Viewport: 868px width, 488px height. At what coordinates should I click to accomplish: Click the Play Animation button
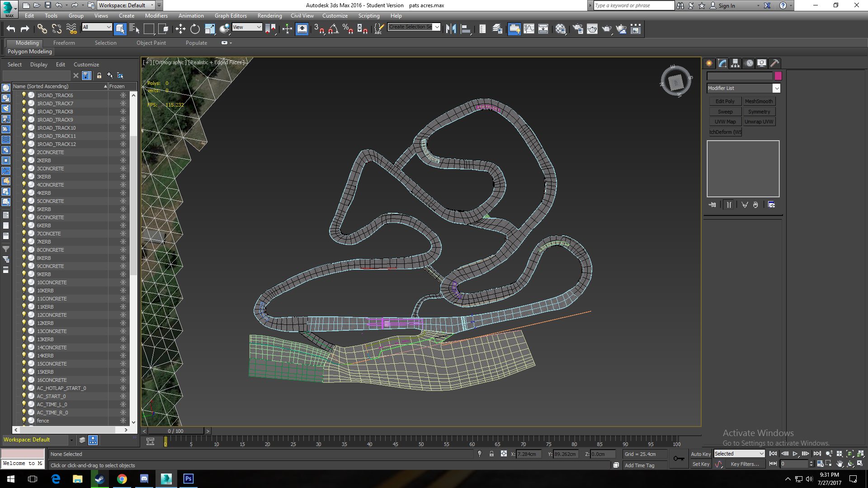tap(795, 454)
